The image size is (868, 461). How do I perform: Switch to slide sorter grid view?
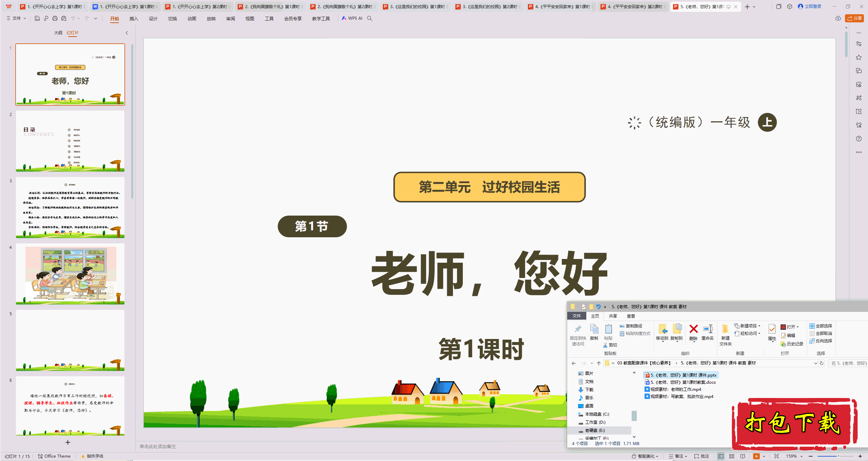pyautogui.click(x=732, y=456)
